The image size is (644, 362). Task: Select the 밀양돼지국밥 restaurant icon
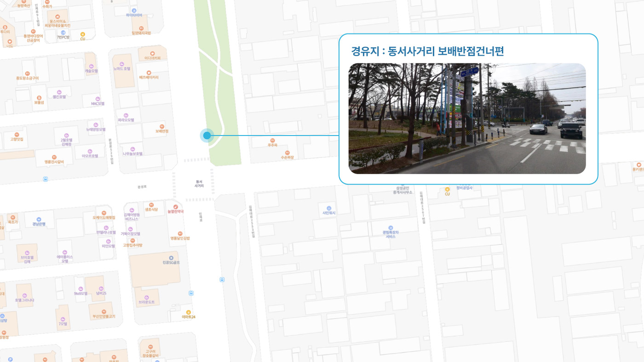[x=141, y=28]
